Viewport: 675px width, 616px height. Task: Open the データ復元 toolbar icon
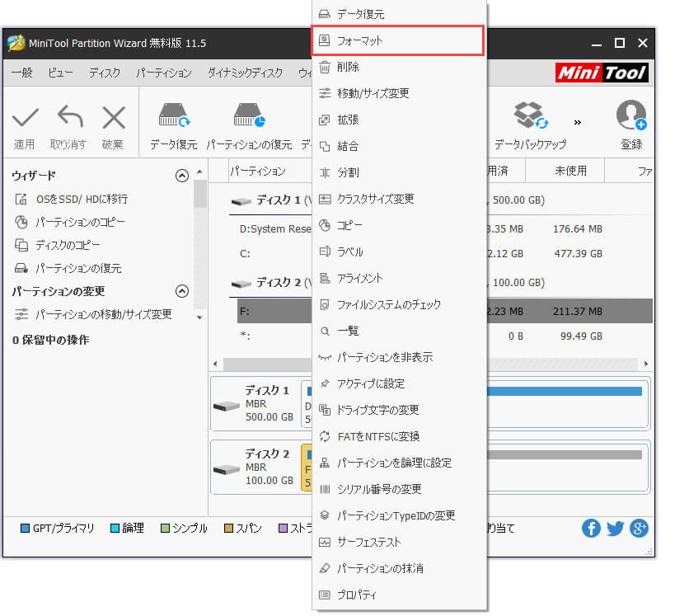(x=173, y=119)
